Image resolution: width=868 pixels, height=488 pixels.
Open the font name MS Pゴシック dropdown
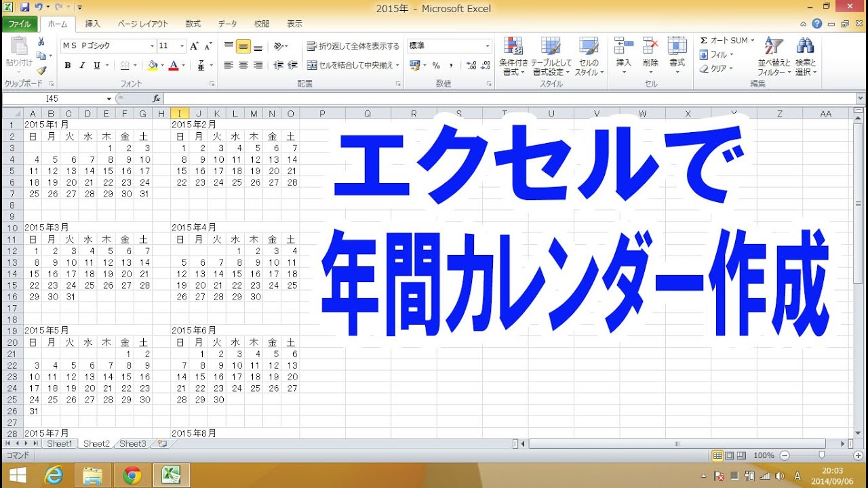pos(152,46)
